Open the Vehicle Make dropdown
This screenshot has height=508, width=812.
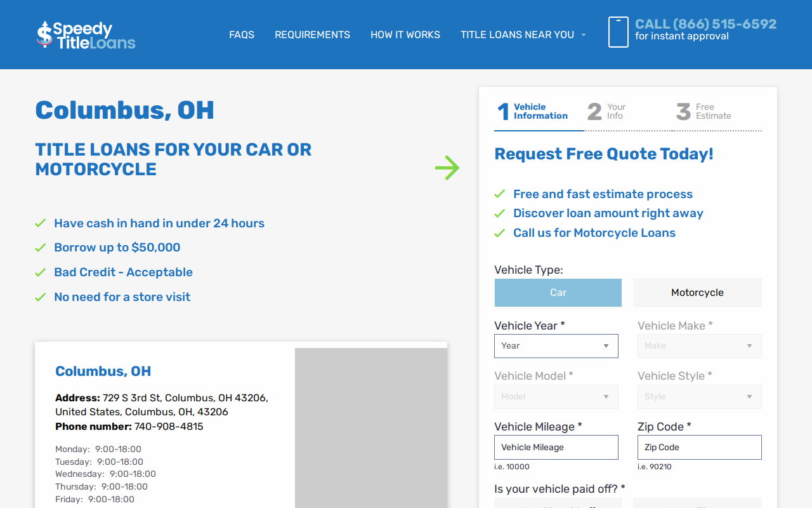(x=700, y=346)
